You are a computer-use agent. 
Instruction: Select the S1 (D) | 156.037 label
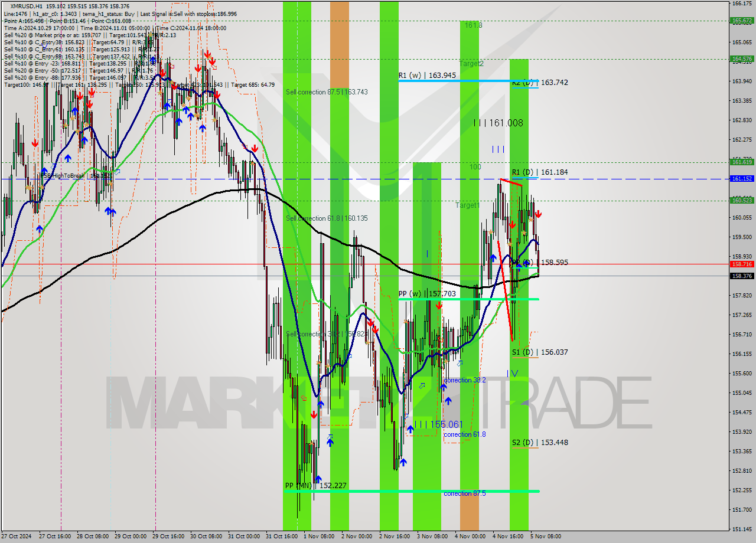click(x=540, y=352)
